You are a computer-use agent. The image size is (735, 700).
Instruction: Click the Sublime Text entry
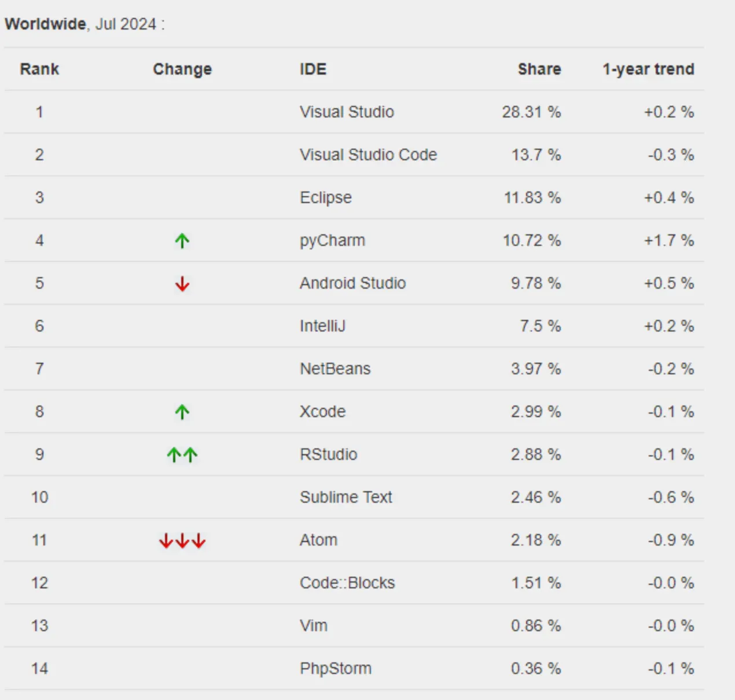pos(346,497)
